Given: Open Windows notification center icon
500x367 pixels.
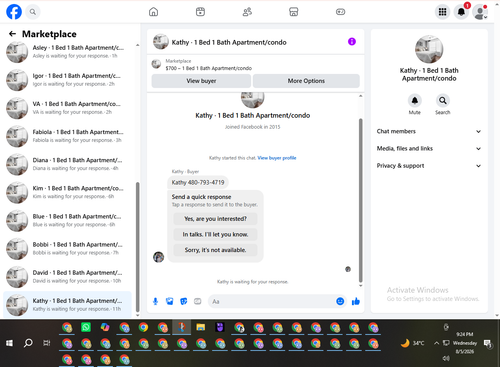Looking at the screenshot, I should pos(488,343).
